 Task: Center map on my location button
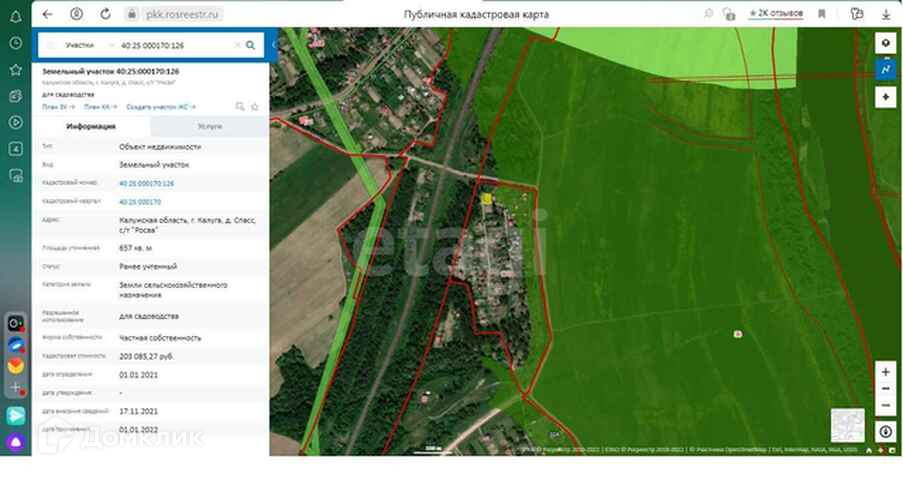(886, 97)
